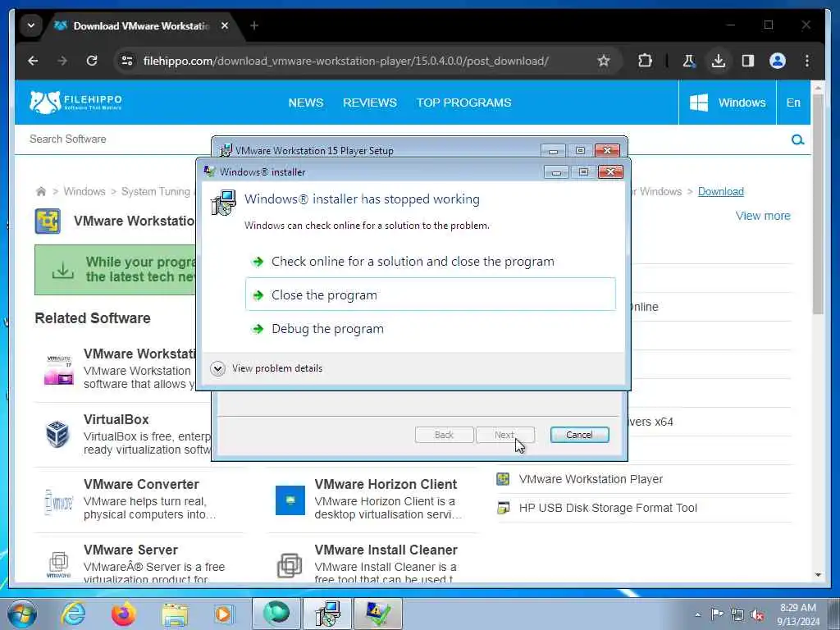The width and height of the screenshot is (840, 630).
Task: Click the filehippo.com URL address bar
Action: pos(345,61)
